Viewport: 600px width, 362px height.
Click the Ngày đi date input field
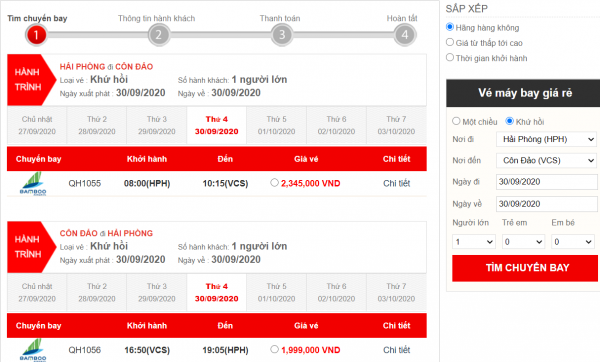(x=546, y=182)
